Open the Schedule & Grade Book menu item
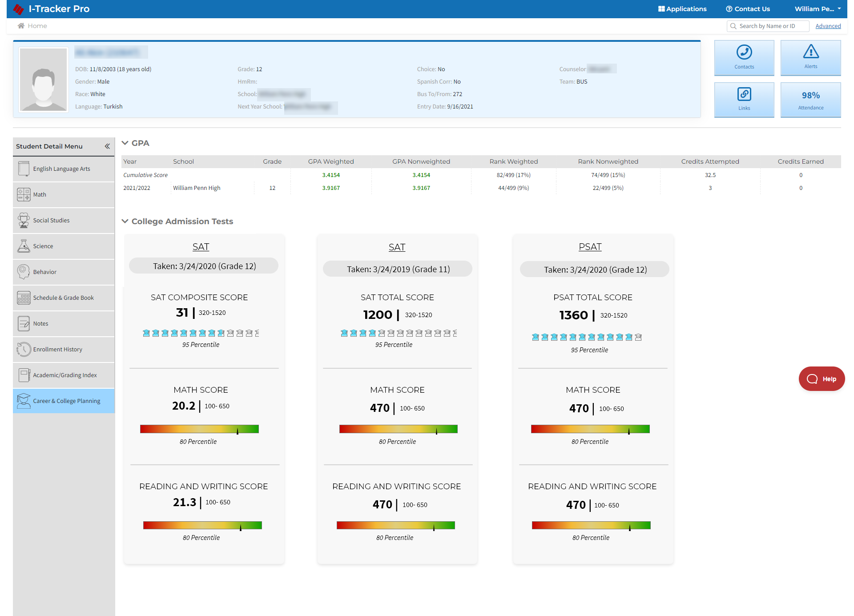This screenshot has height=616, width=854. click(x=64, y=298)
